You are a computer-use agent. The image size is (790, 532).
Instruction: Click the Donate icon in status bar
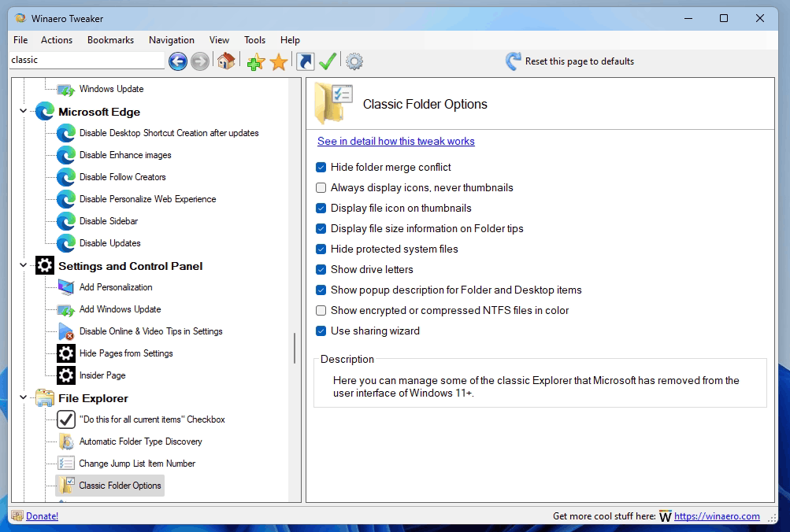17,516
